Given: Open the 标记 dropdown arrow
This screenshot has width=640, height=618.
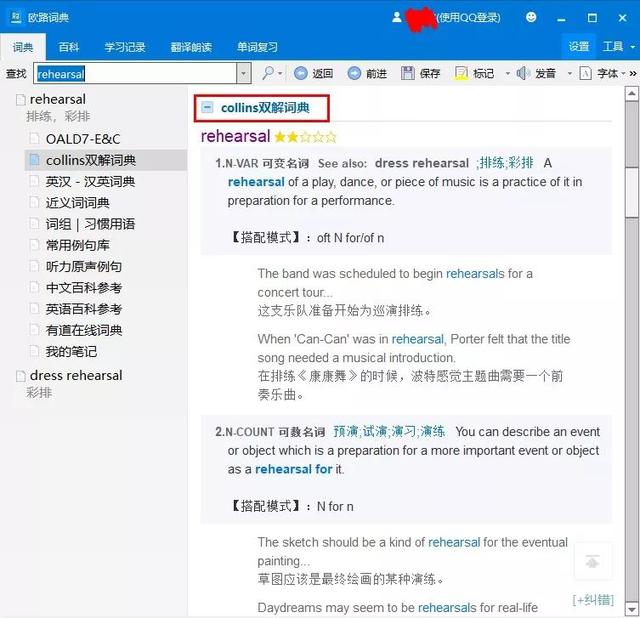Looking at the screenshot, I should pos(508,73).
